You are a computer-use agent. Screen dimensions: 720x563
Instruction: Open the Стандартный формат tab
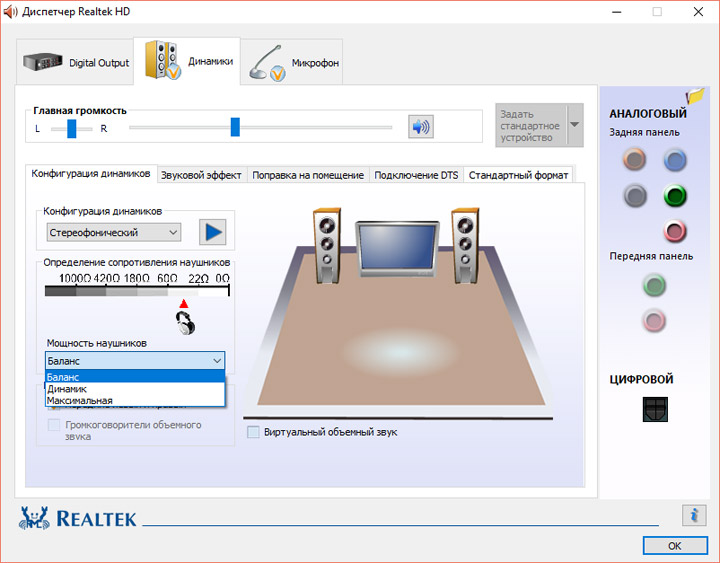point(518,175)
